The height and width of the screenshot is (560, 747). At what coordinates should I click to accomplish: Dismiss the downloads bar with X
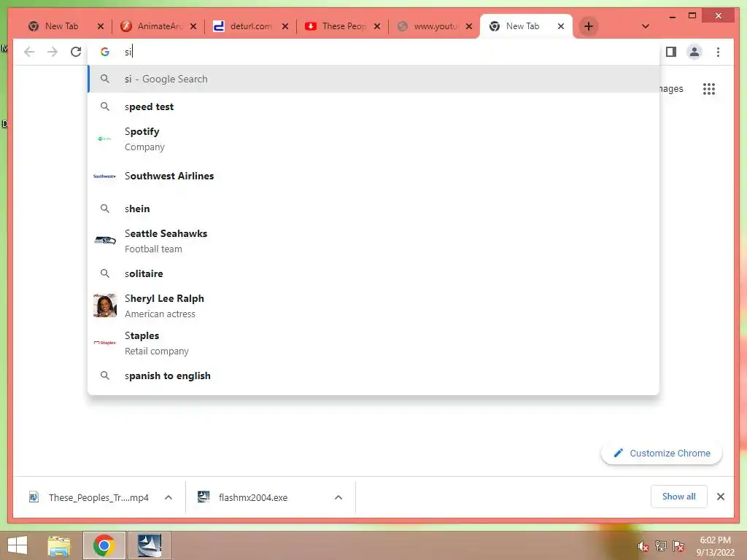coord(720,497)
